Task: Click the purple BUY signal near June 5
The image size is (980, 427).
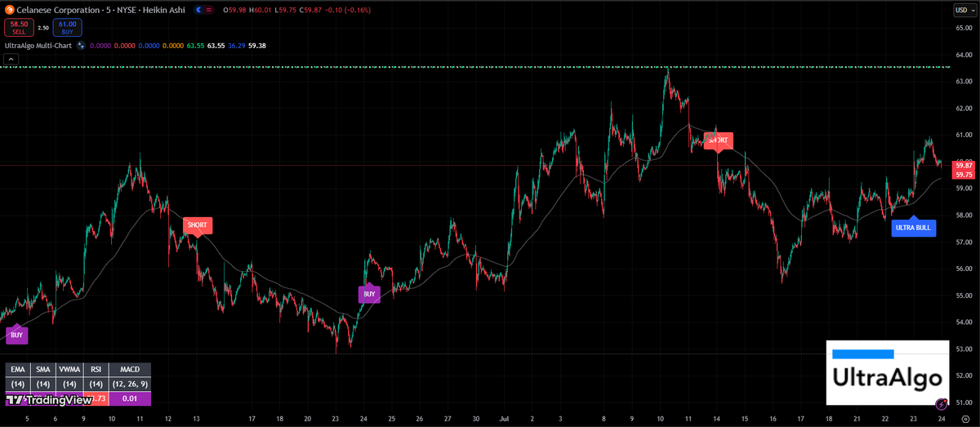Action: pyautogui.click(x=17, y=334)
